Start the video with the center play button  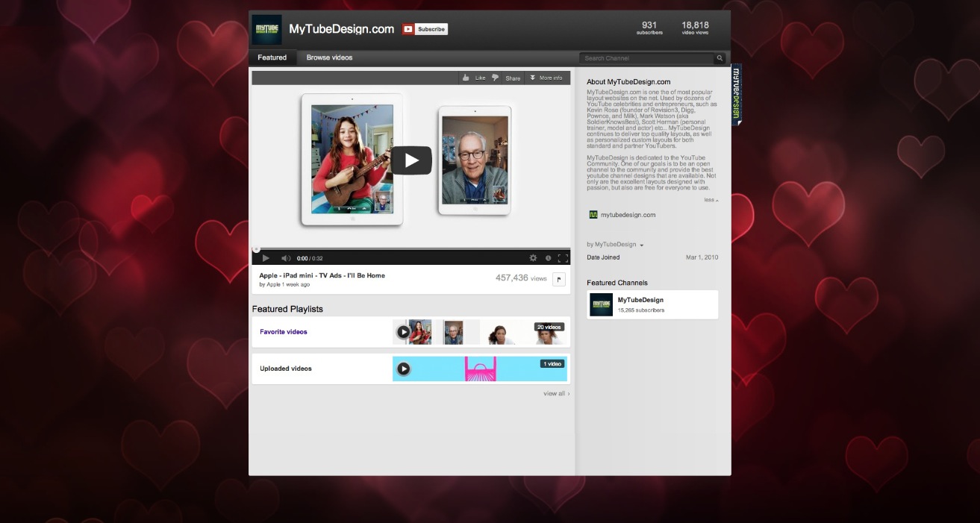[x=411, y=160]
